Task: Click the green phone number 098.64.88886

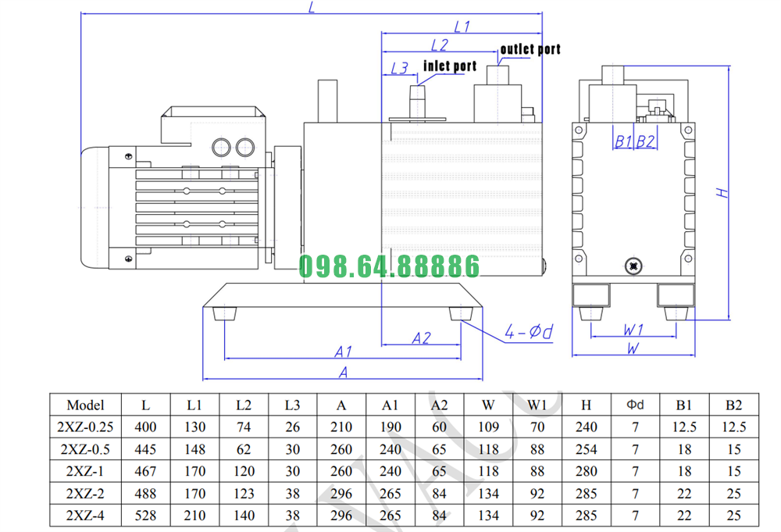Action: point(389,267)
